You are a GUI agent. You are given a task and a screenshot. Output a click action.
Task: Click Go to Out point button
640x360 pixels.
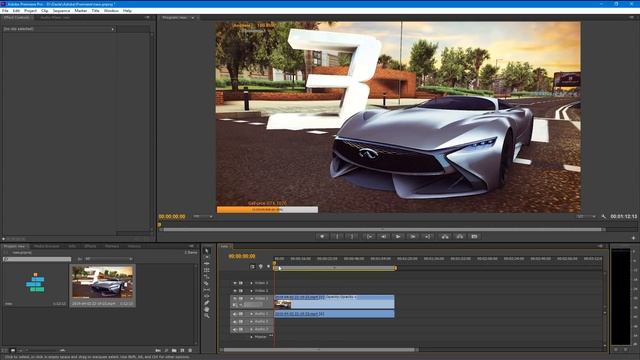[428, 236]
